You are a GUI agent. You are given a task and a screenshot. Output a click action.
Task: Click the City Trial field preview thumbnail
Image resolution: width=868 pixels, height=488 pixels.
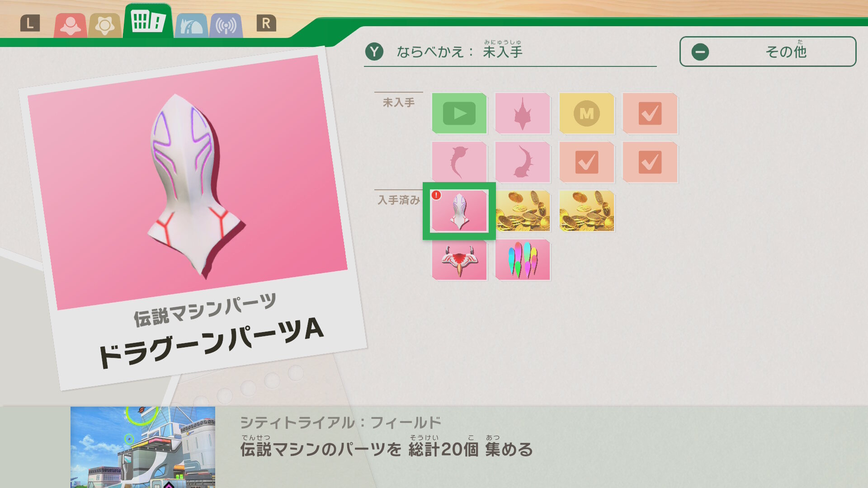[143, 447]
